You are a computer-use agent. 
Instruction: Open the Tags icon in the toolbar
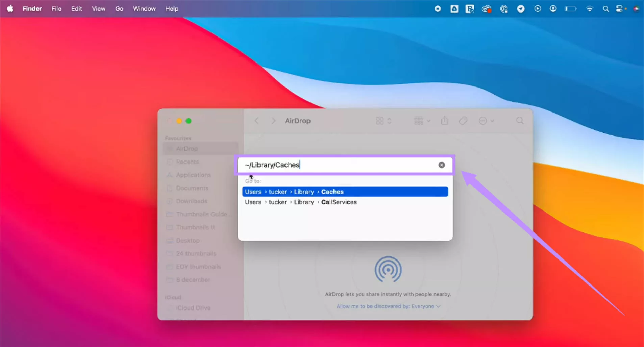pyautogui.click(x=463, y=121)
